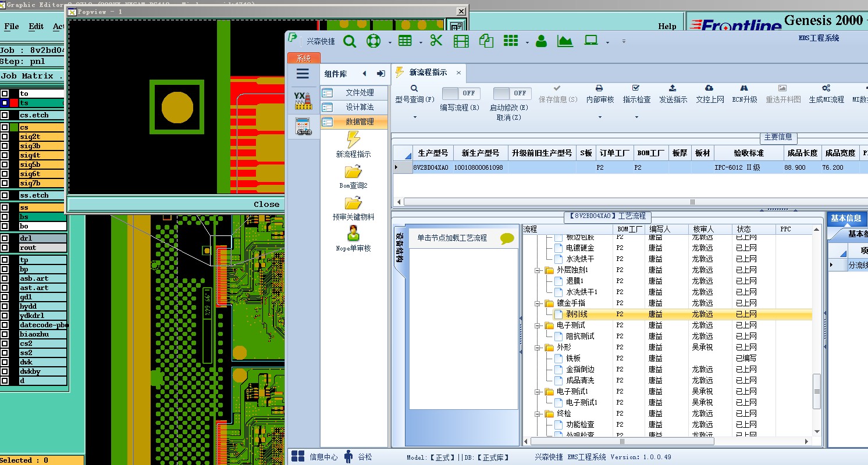Open the hamburger menu icon in sidebar
The width and height of the screenshot is (868, 465).
click(x=303, y=73)
